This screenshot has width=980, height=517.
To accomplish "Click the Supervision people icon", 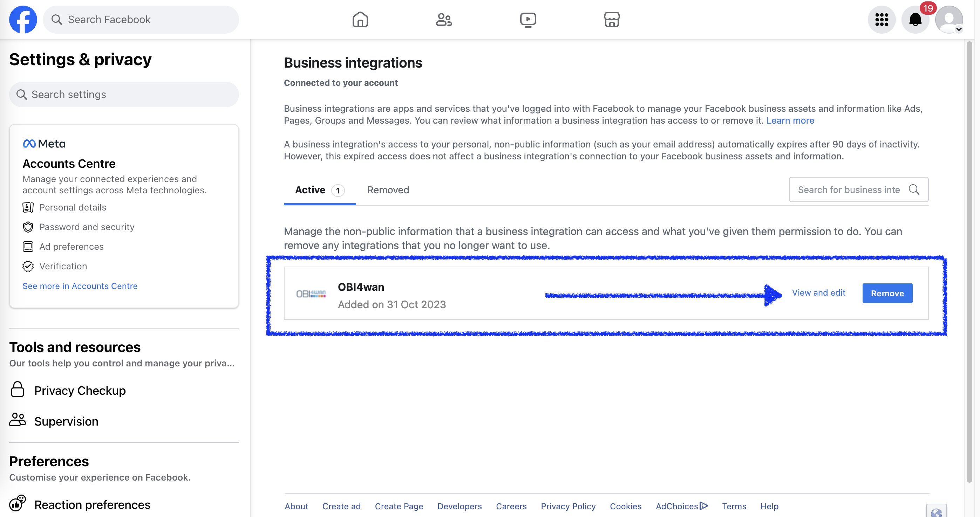I will [x=17, y=420].
